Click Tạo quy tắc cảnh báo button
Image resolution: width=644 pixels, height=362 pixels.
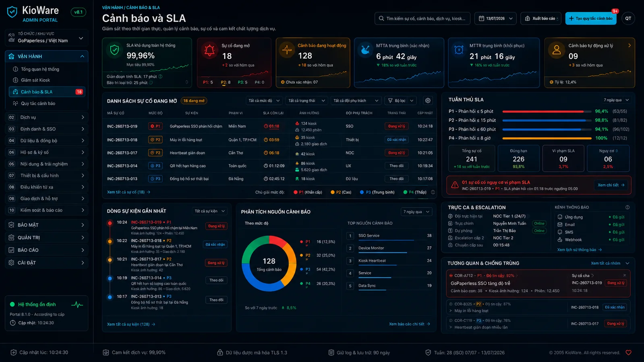click(590, 19)
